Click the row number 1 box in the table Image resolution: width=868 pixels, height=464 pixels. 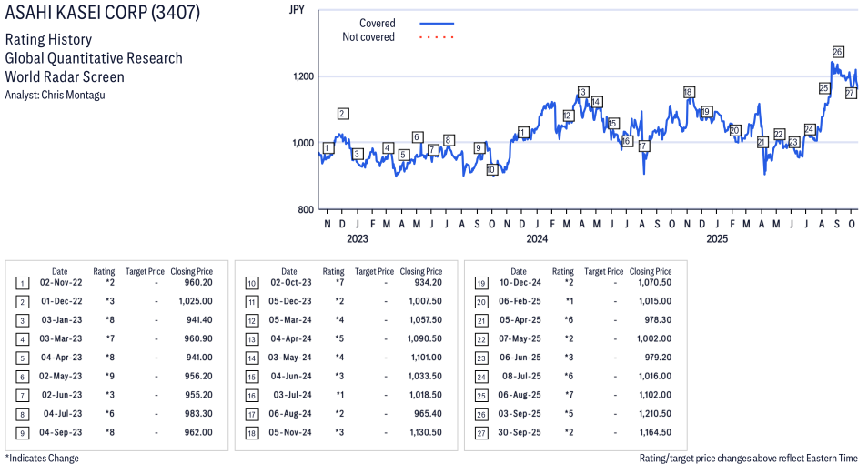pyautogui.click(x=23, y=283)
